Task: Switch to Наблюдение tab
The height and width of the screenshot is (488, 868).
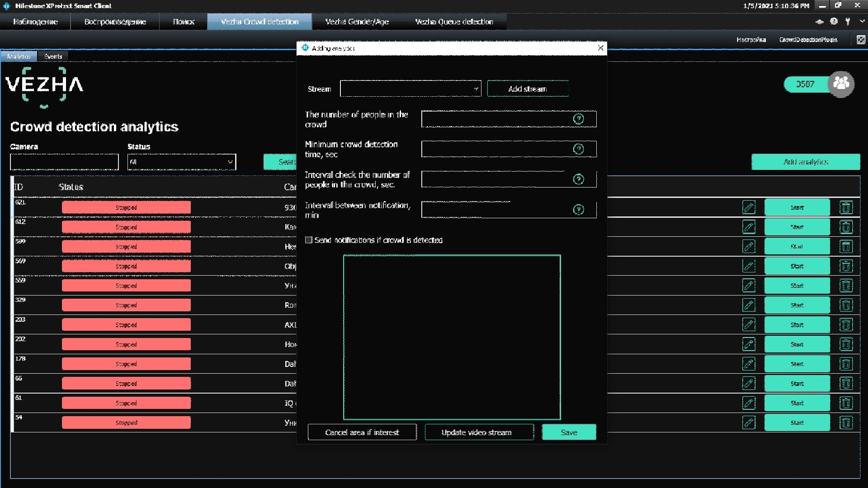Action: click(x=35, y=22)
